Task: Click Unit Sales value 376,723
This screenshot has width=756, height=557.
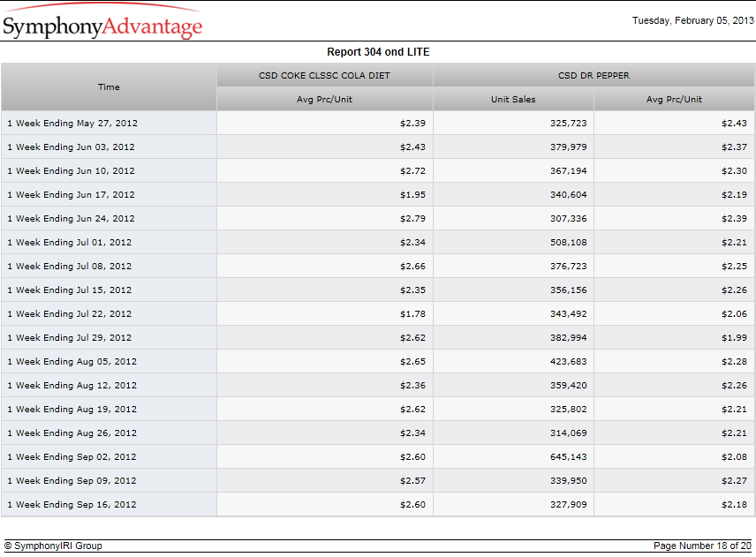Action: 569,267
